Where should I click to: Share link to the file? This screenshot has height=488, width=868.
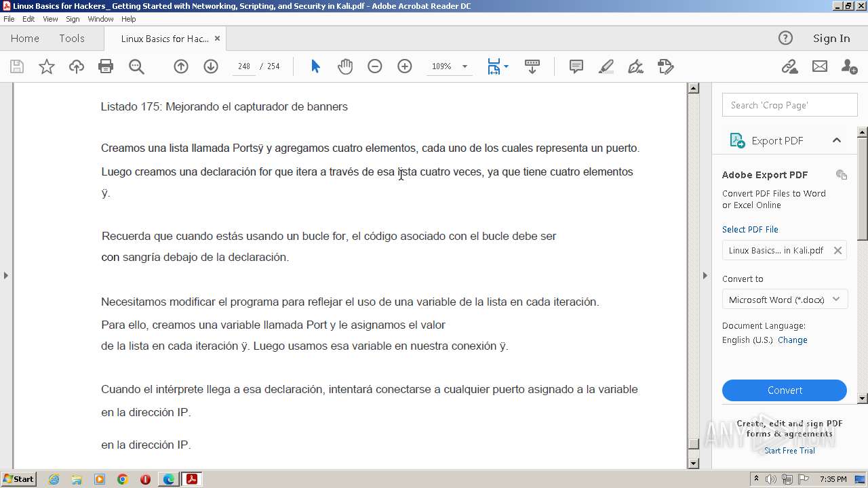[789, 66]
